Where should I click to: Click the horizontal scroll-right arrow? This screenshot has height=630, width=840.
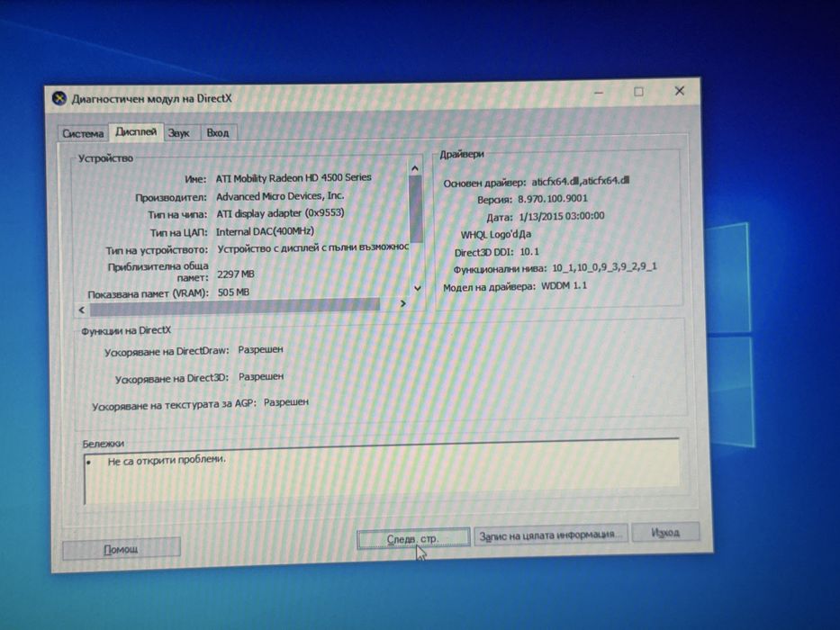pos(402,304)
